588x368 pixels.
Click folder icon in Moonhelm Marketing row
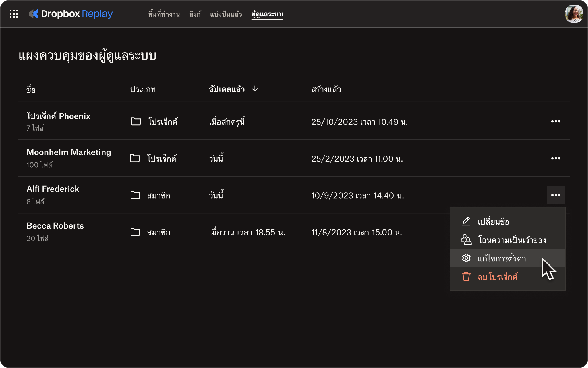[135, 158]
